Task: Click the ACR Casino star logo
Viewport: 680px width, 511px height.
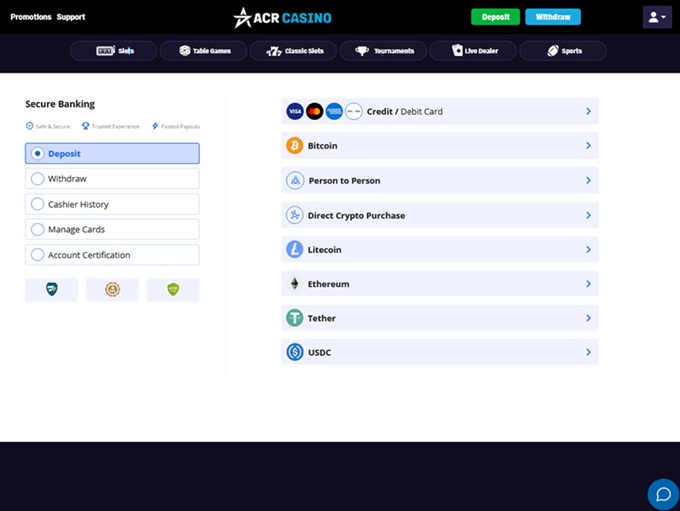Action: [x=243, y=17]
